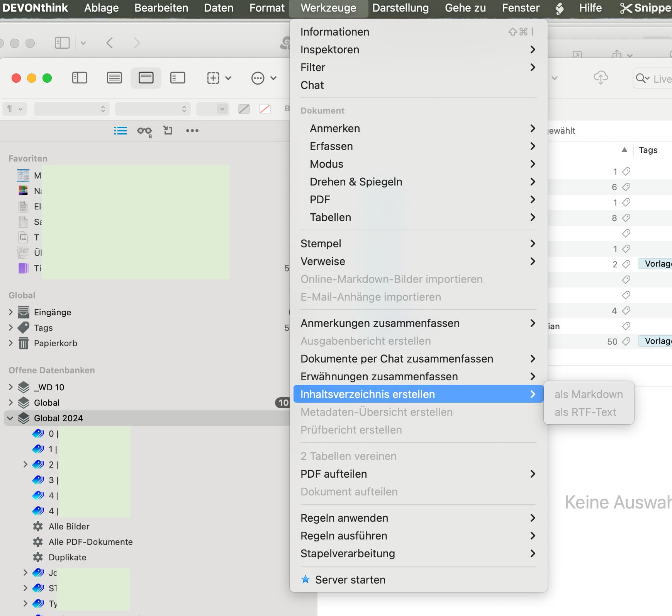Click into the Live search field
Viewport: 672px width, 616px height.
coord(661,79)
